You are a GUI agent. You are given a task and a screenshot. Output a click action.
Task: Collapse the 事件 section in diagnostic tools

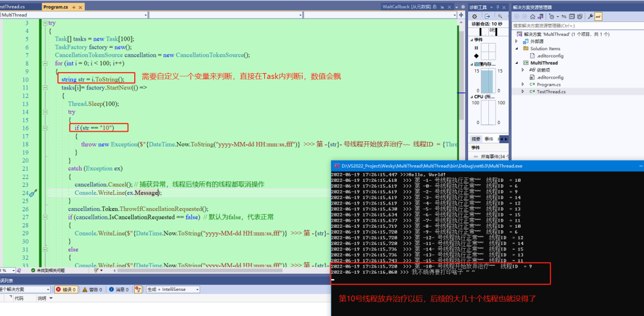point(472,40)
